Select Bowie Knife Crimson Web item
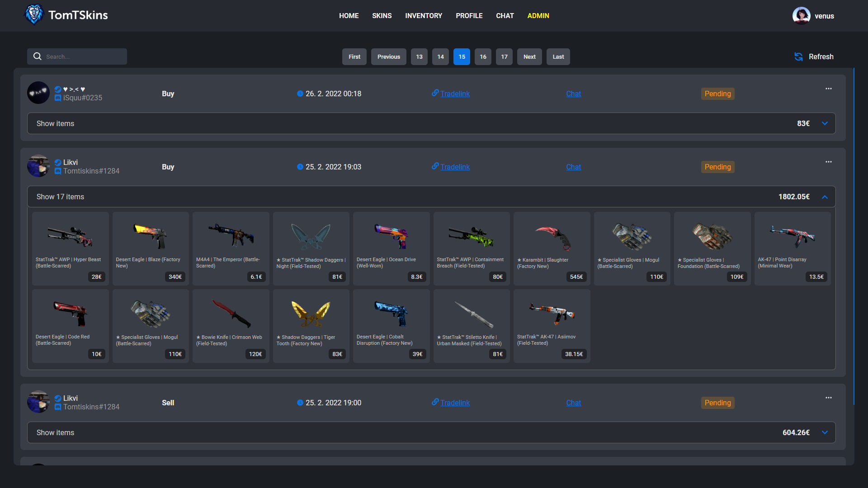 pos(231,326)
